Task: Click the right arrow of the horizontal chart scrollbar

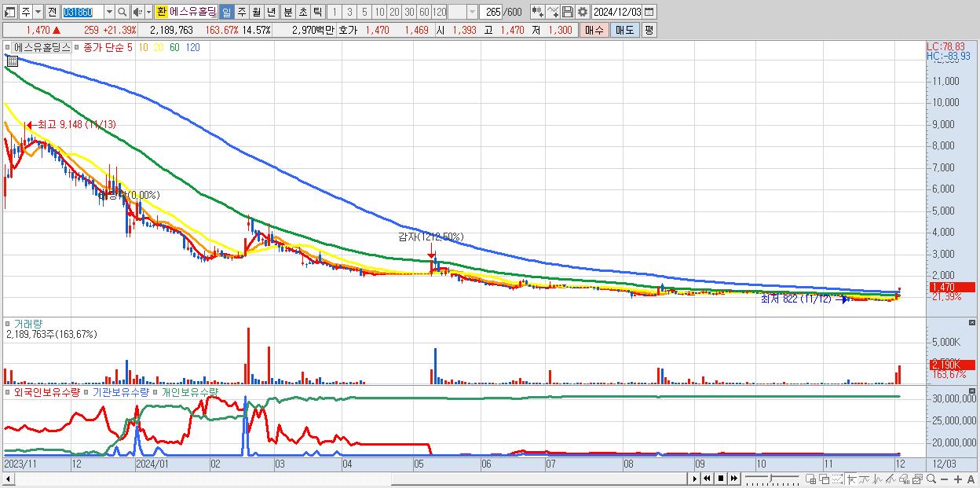Action: tap(694, 479)
